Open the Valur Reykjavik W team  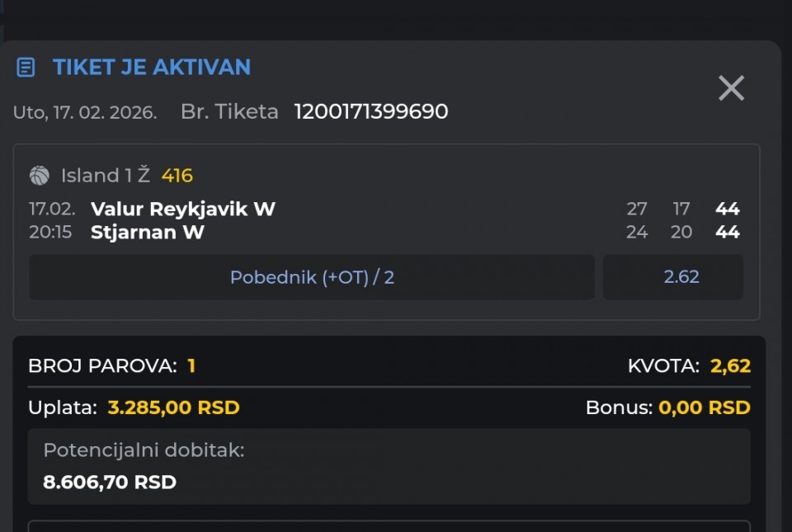point(183,209)
